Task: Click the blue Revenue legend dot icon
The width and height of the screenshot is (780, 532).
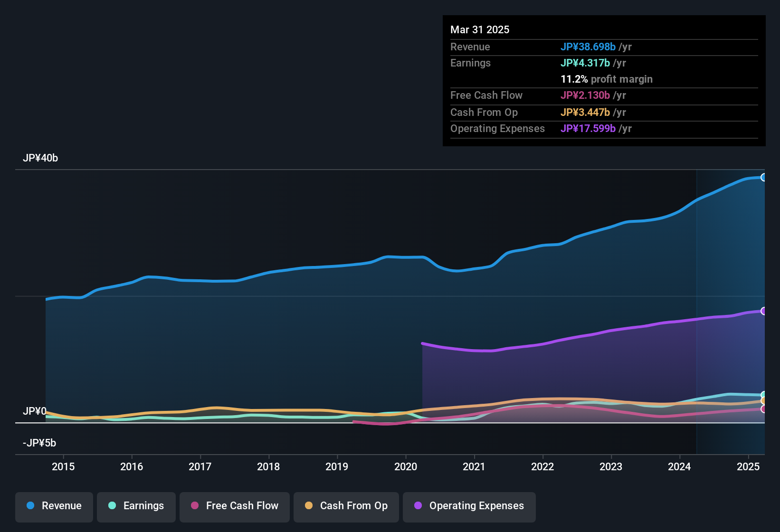Action: (x=30, y=506)
